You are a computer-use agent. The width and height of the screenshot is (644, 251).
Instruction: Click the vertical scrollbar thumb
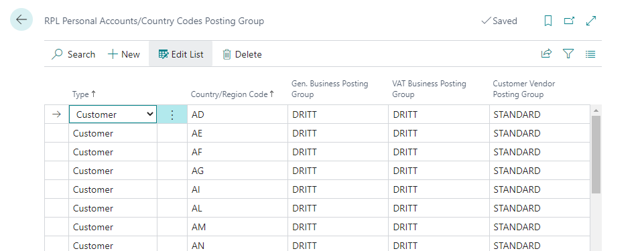(x=596, y=154)
